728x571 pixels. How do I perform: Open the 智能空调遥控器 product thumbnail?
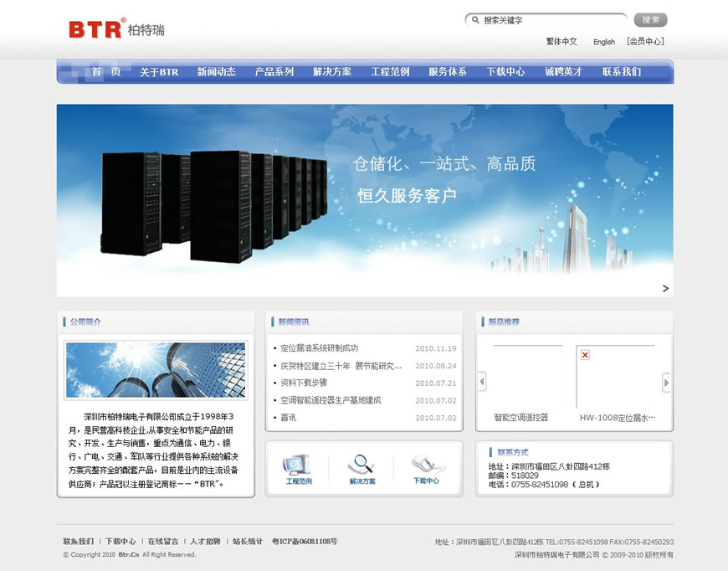528,377
